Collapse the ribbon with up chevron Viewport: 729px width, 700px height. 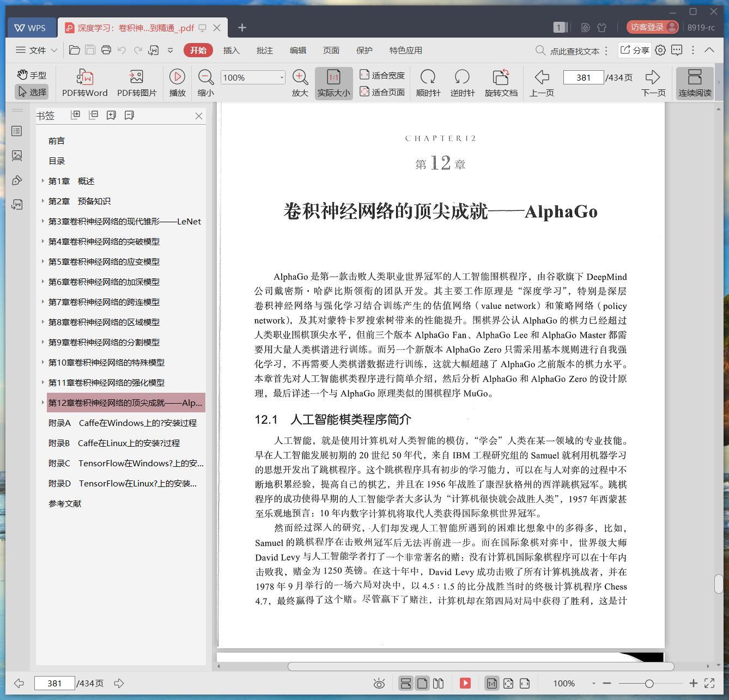pos(709,50)
